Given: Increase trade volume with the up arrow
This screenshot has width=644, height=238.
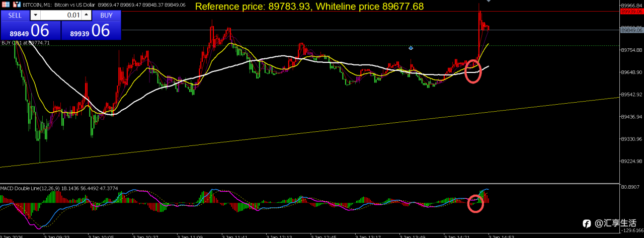Looking at the screenshot, I should [86, 15].
